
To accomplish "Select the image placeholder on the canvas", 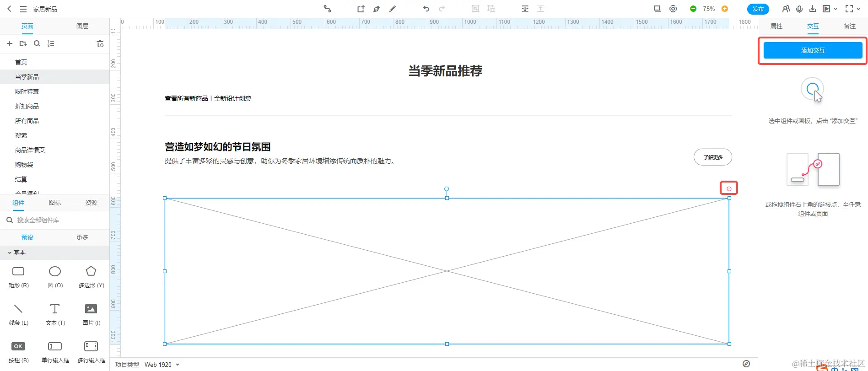I will point(447,271).
